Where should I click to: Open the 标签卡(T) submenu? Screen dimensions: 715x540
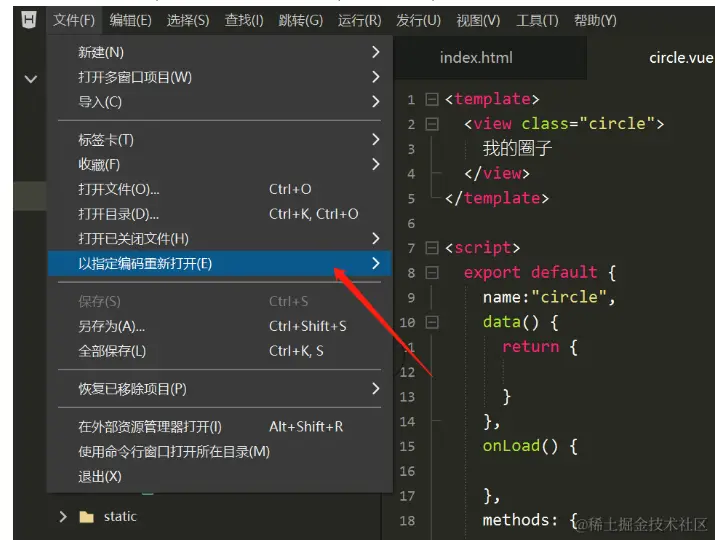(220, 140)
